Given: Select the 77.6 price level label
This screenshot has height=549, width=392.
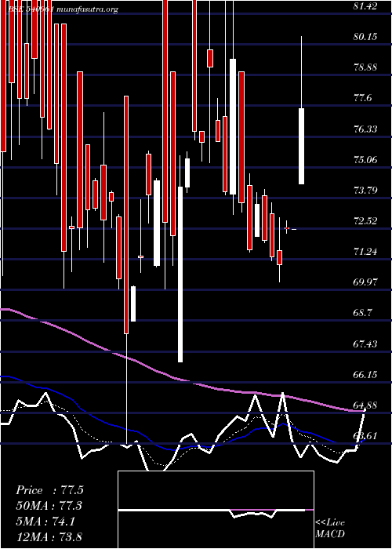Looking at the screenshot, I should pos(362,98).
